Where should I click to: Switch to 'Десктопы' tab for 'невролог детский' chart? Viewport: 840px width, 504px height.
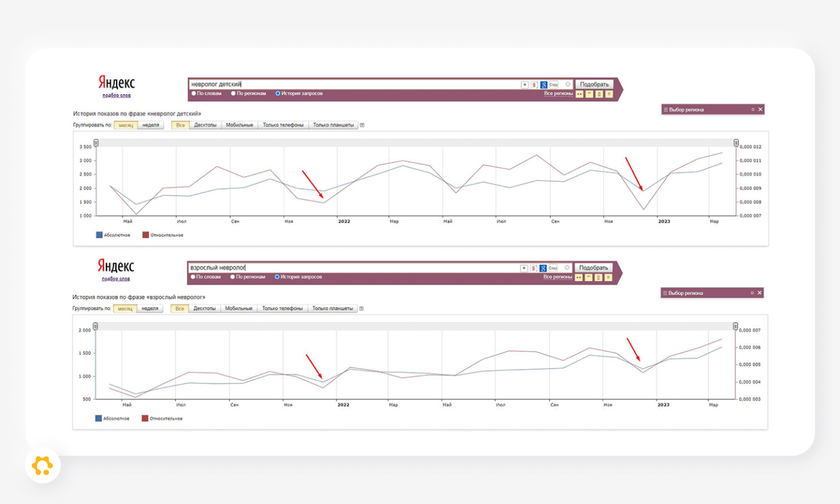pos(206,125)
